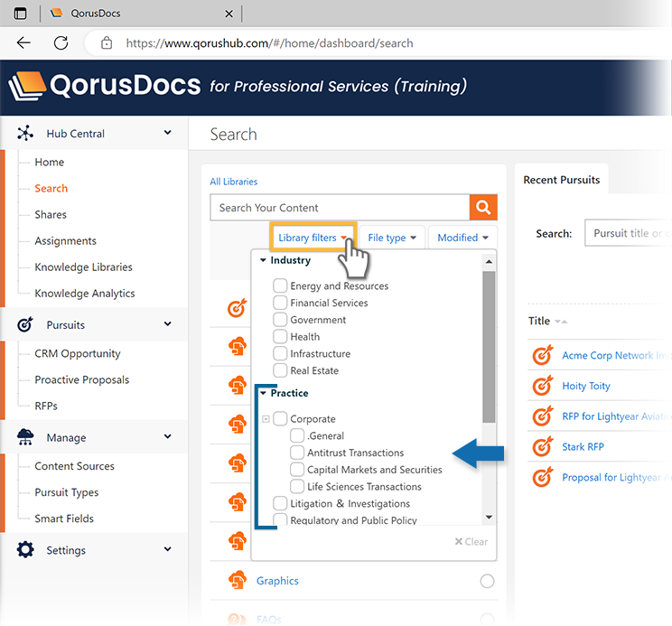672x626 pixels.
Task: Collapse the Manage menu chevron
Action: pyautogui.click(x=168, y=436)
